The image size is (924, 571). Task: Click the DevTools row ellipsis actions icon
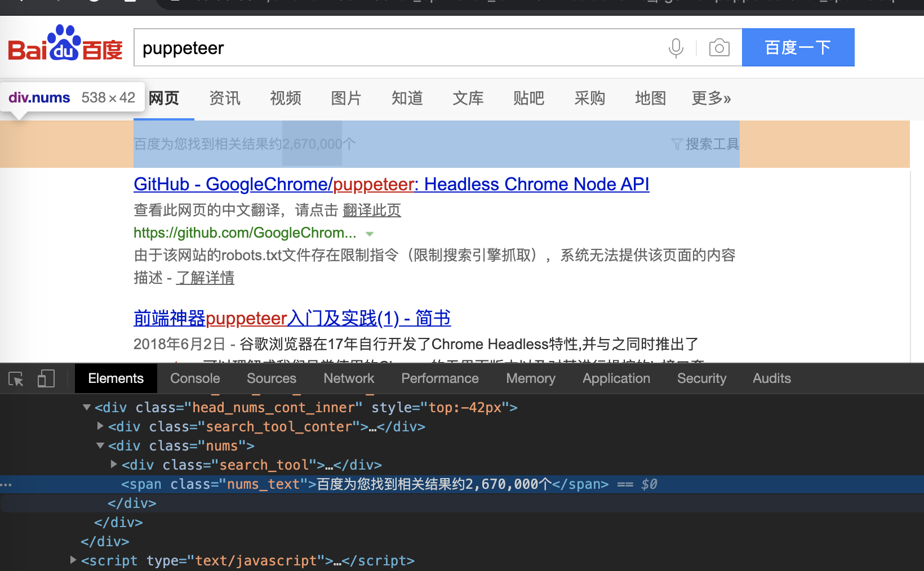coord(6,484)
